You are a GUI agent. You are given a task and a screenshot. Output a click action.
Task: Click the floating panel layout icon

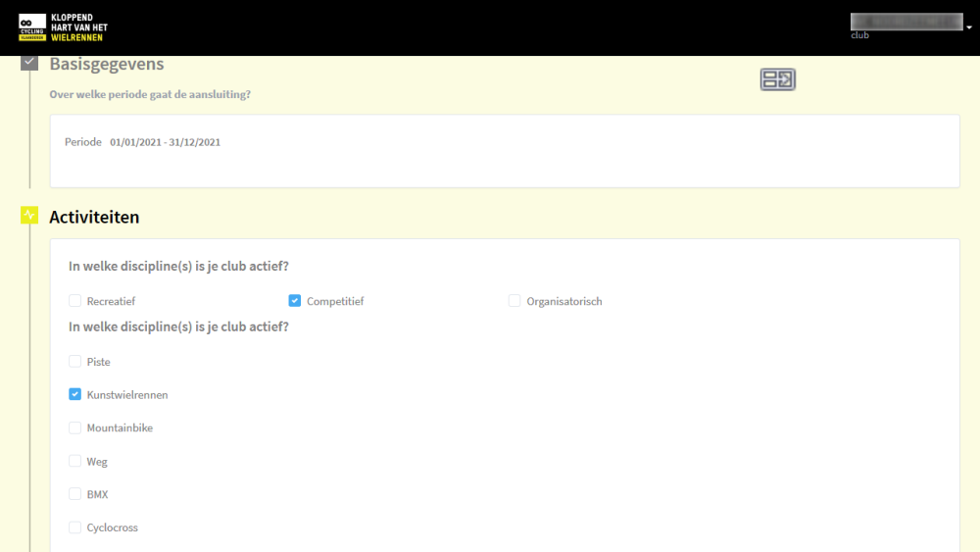coord(778,80)
